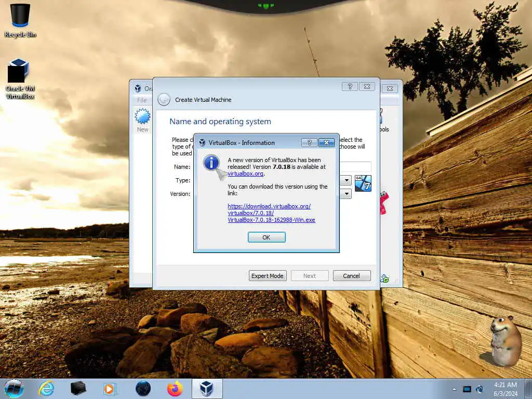Click the VirtualBox icon in Information title bar

(x=202, y=142)
